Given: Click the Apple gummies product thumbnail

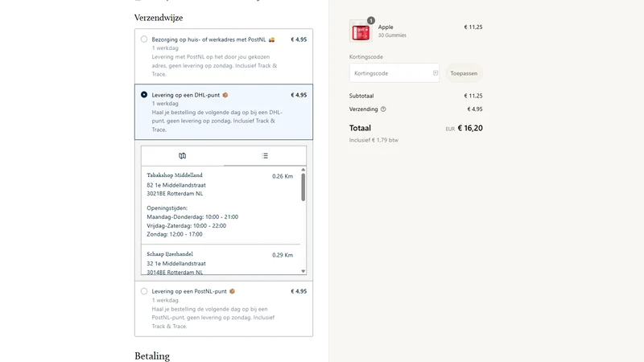Looking at the screenshot, I should pos(361,31).
